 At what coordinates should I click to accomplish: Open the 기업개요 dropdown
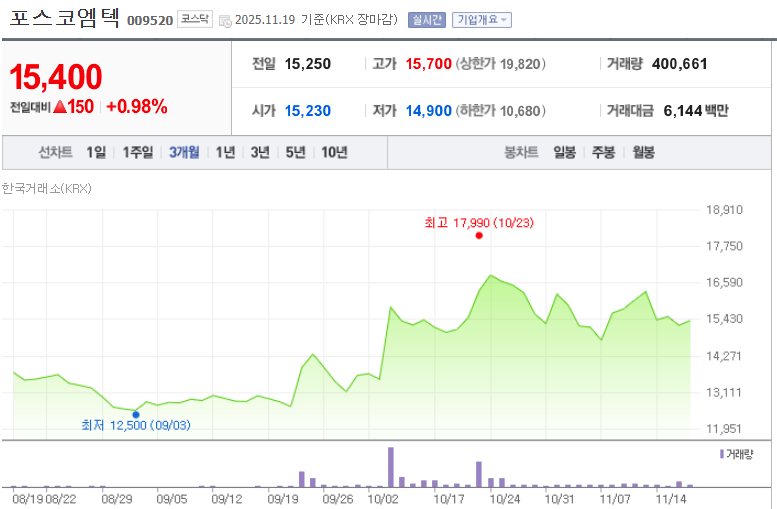[482, 20]
